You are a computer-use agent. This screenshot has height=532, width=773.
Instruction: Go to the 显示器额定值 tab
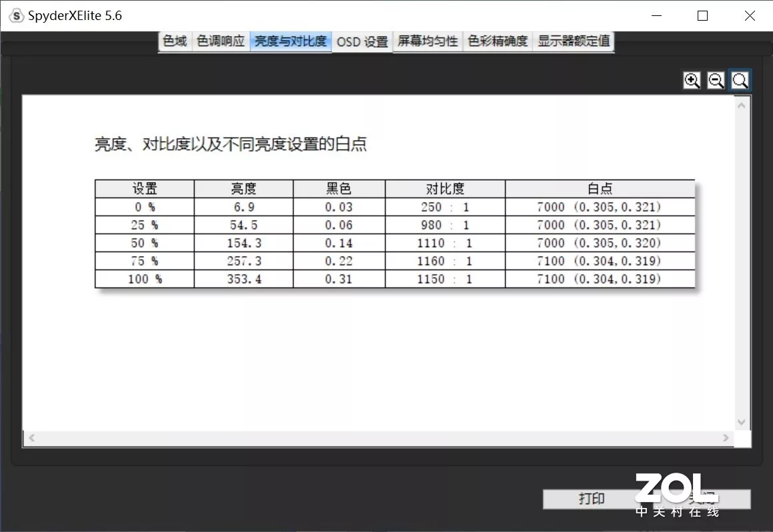click(574, 41)
